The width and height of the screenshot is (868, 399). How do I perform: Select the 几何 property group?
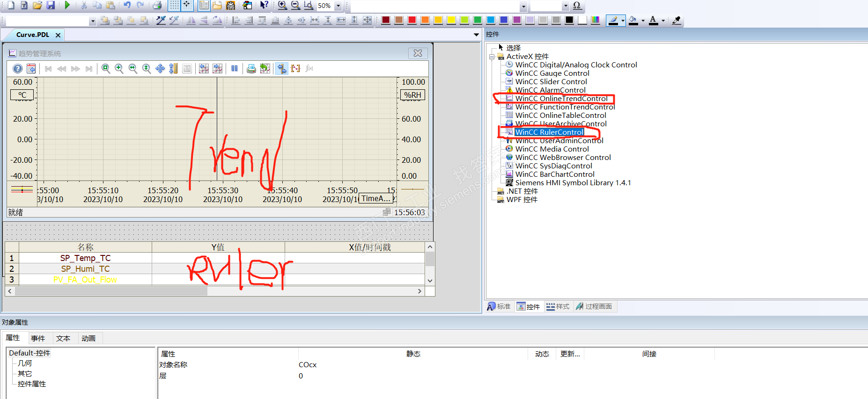[25, 363]
